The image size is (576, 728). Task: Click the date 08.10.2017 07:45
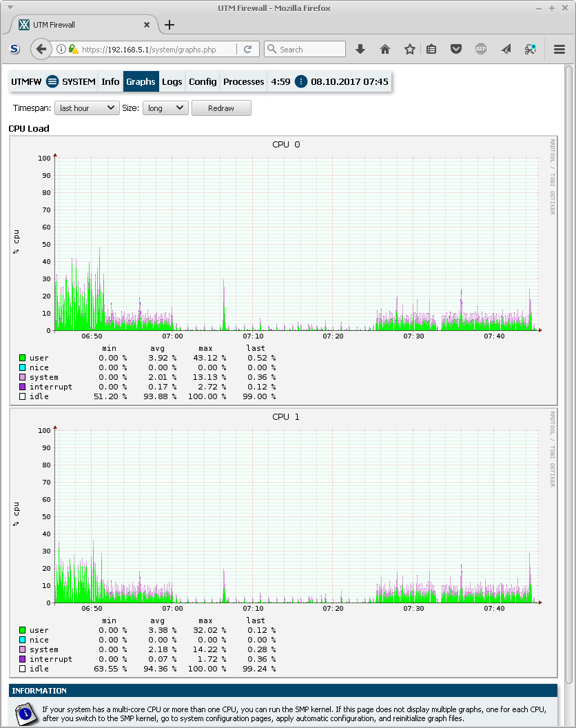(x=349, y=82)
